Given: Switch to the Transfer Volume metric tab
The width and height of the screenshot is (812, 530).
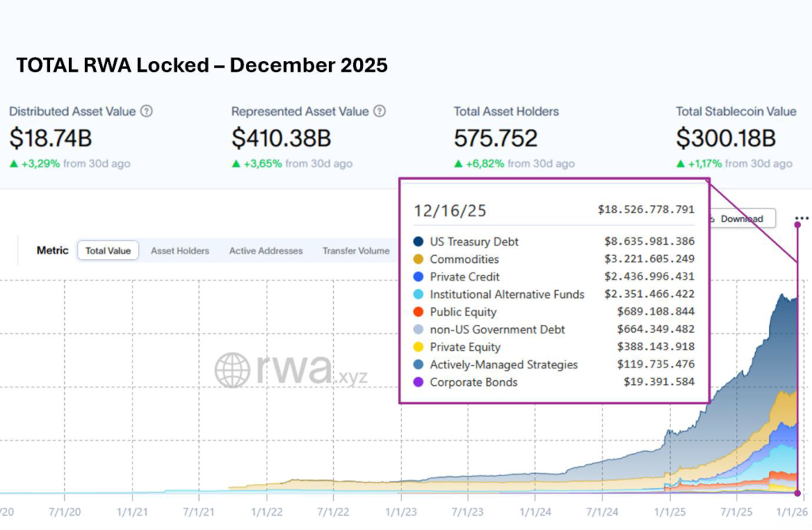Looking at the screenshot, I should point(355,250).
